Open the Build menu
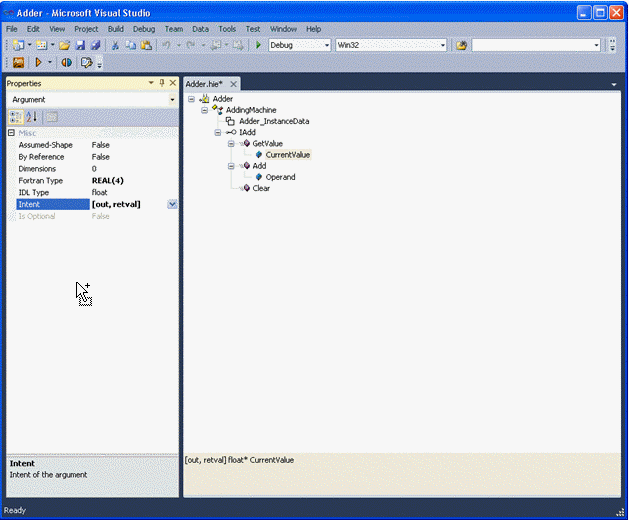Image resolution: width=629 pixels, height=520 pixels. tap(116, 29)
